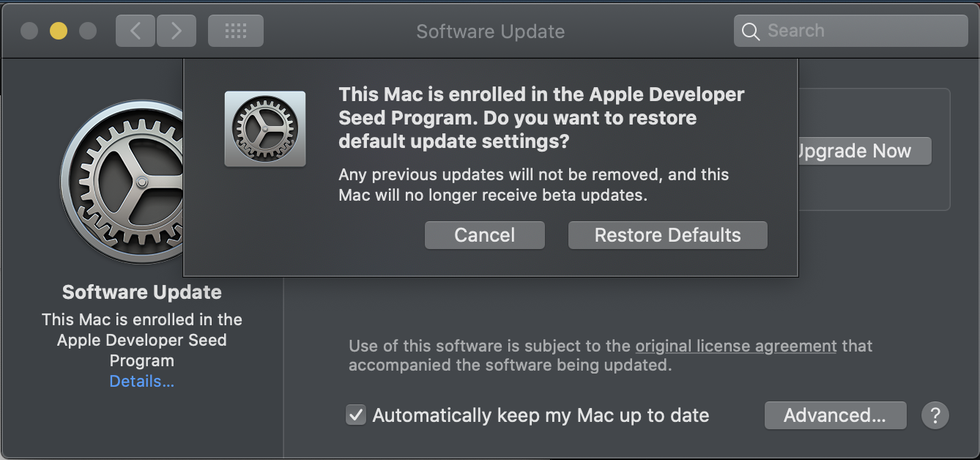Open the Advanced… options
The height and width of the screenshot is (460, 980).
click(x=835, y=415)
